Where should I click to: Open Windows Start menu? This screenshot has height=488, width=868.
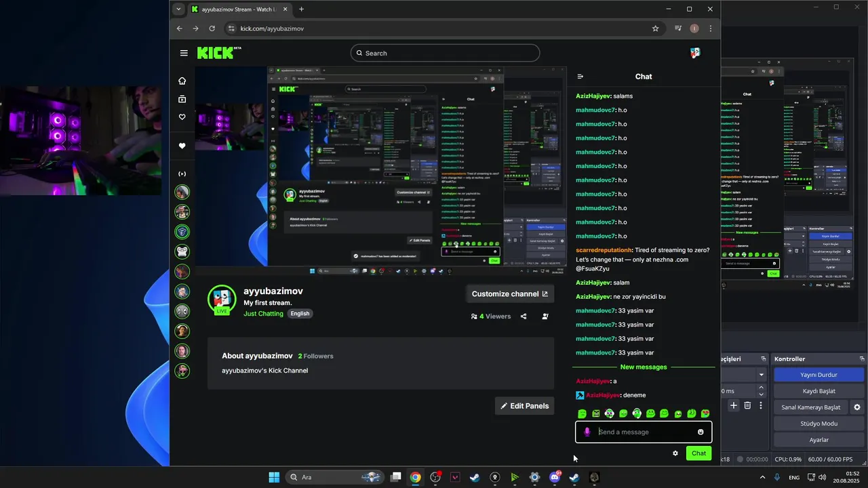pos(274,477)
